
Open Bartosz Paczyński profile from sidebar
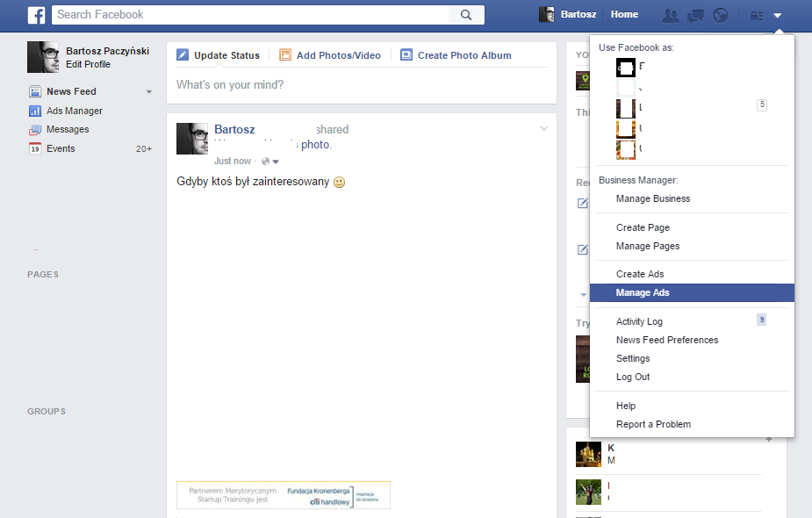click(107, 51)
